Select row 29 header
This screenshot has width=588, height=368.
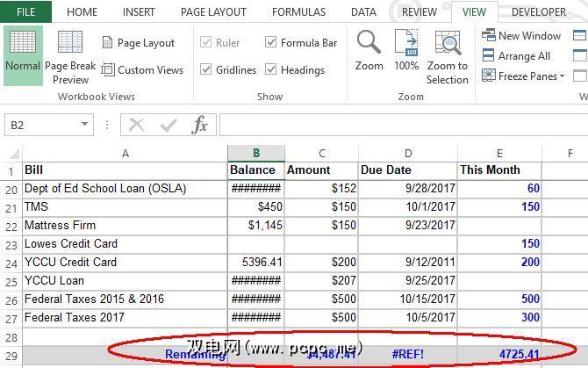pos(11,355)
